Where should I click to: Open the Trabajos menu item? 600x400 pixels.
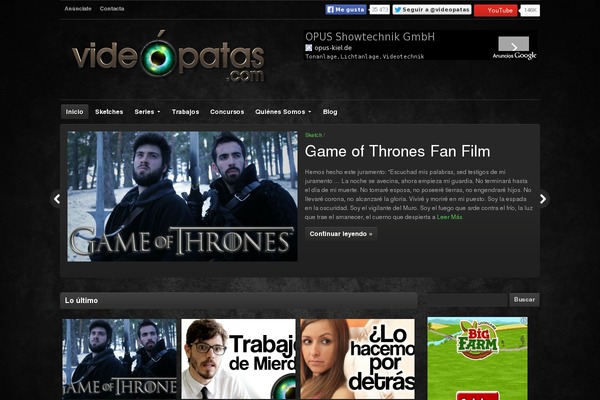pos(185,112)
